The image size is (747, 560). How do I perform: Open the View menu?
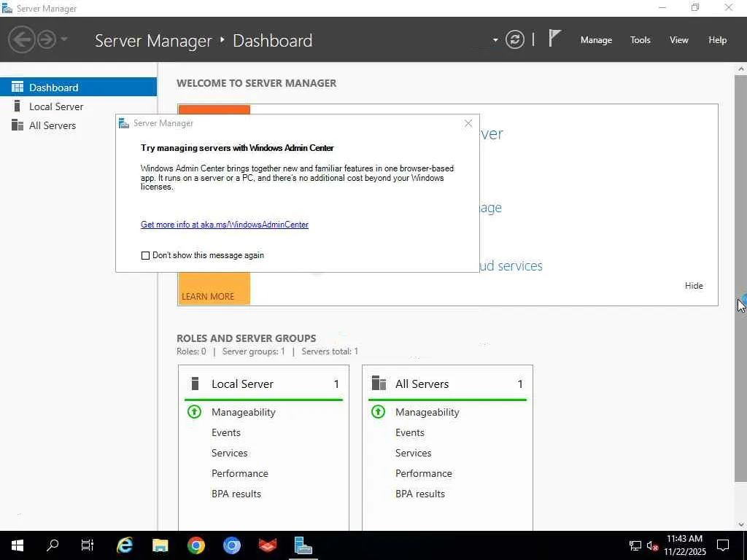click(x=679, y=40)
